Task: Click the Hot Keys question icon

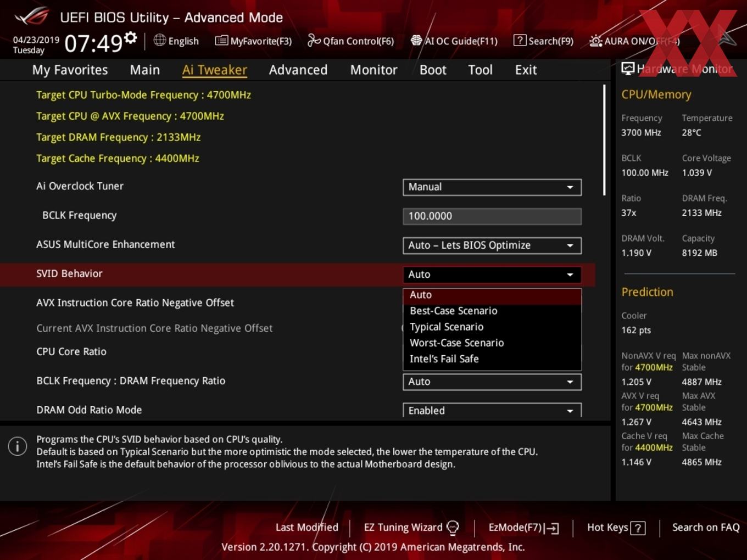Action: coord(638,528)
